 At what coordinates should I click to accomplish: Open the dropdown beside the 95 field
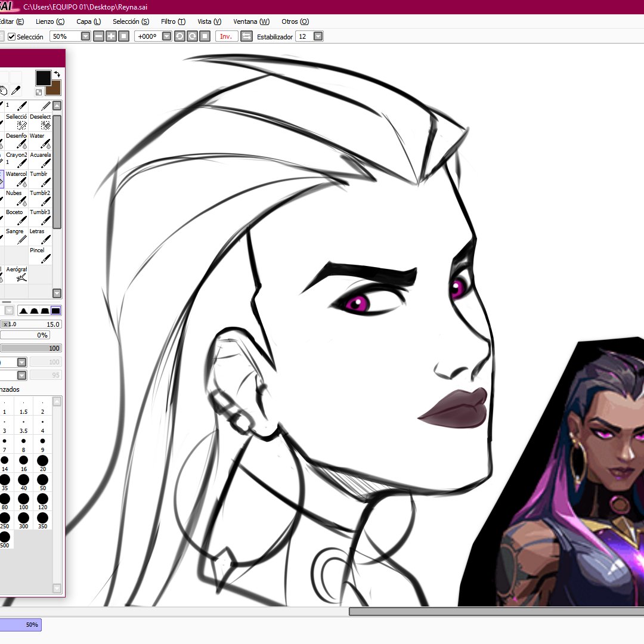(22, 375)
